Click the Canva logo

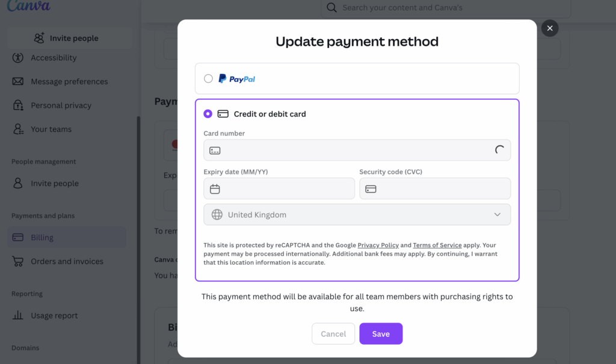click(28, 6)
